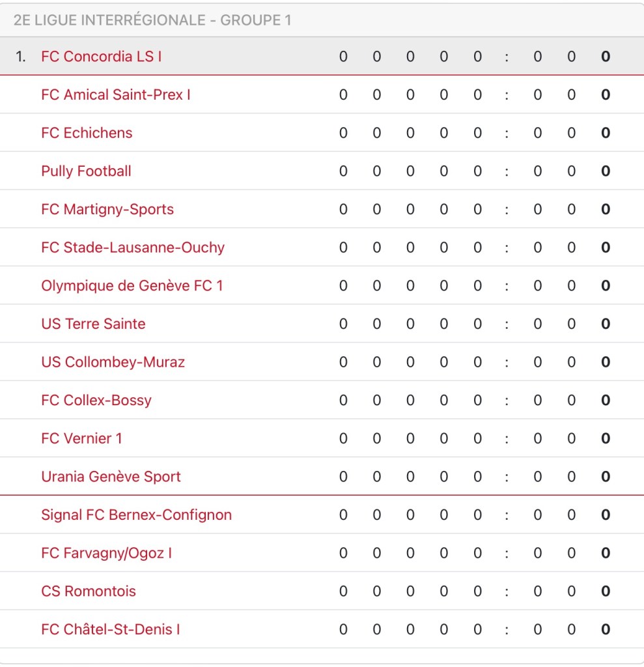
Task: Click the FC Amical Saint-Prex I link
Action: 115,95
